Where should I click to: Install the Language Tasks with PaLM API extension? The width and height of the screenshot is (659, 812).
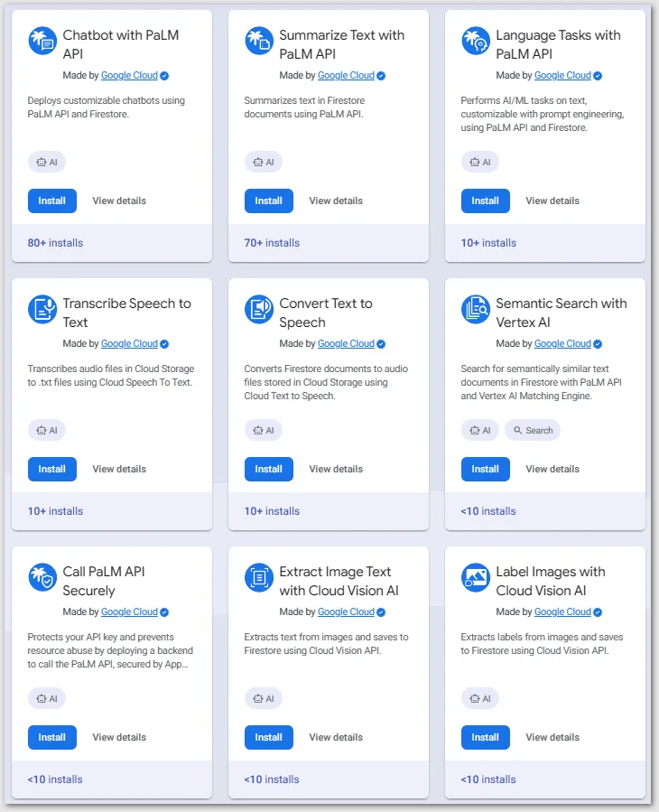click(486, 201)
